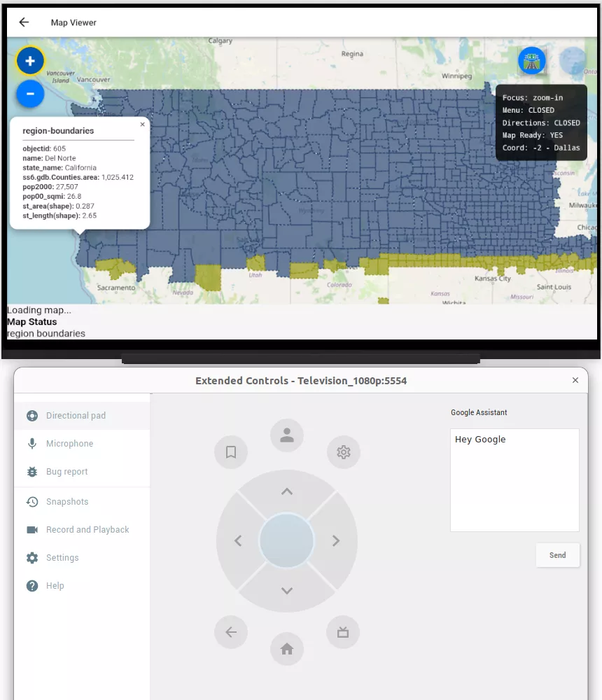Click Send for Google Assistant

pos(557,555)
